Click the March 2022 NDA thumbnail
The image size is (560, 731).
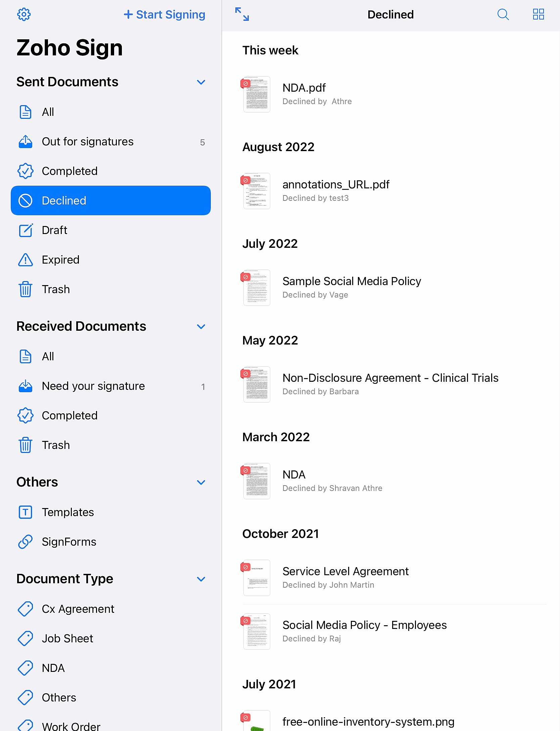257,481
